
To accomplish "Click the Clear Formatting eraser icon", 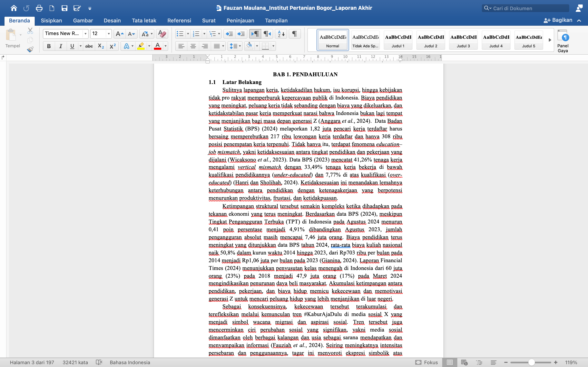I will pyautogui.click(x=162, y=34).
